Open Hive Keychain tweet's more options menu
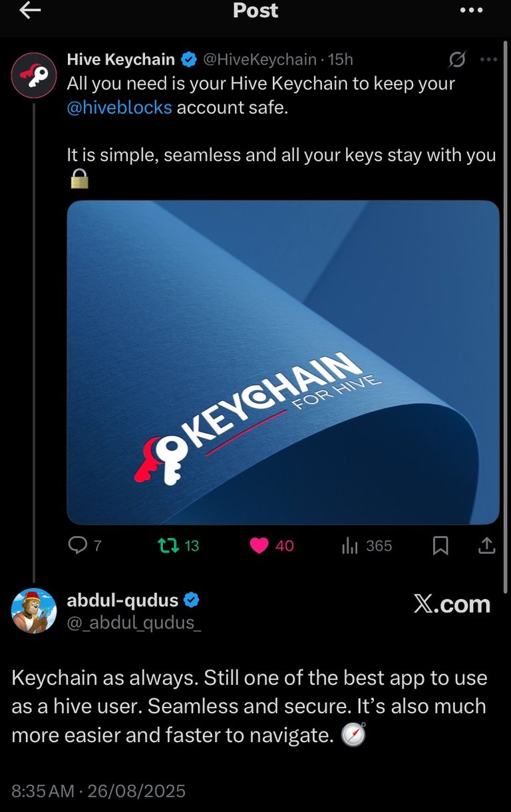Image resolution: width=511 pixels, height=812 pixels. [x=488, y=60]
